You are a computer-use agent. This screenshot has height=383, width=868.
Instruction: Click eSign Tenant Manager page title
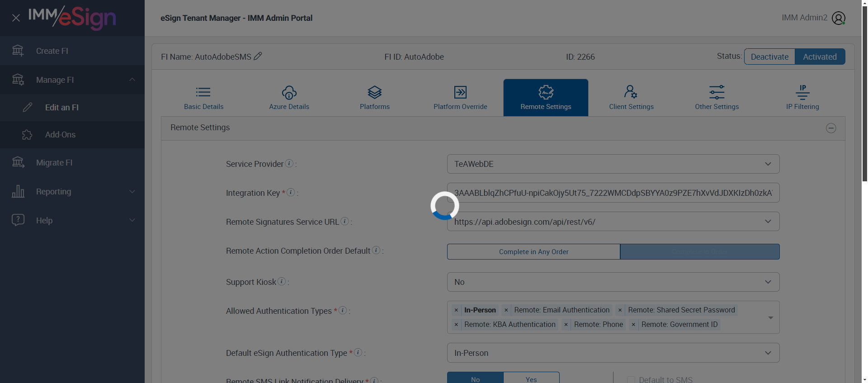pos(236,18)
